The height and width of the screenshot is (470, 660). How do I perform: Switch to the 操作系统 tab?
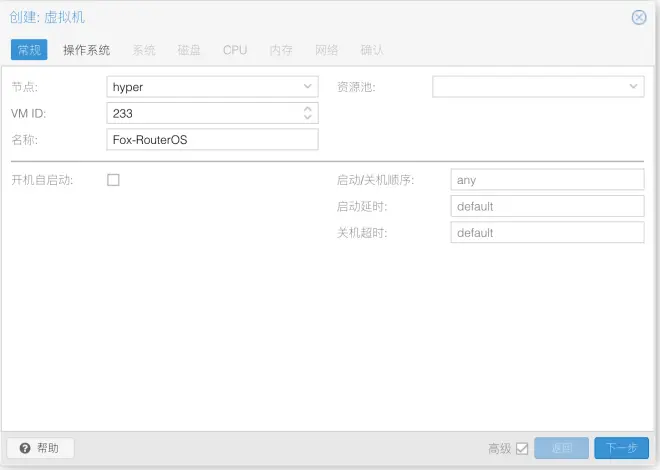click(87, 50)
